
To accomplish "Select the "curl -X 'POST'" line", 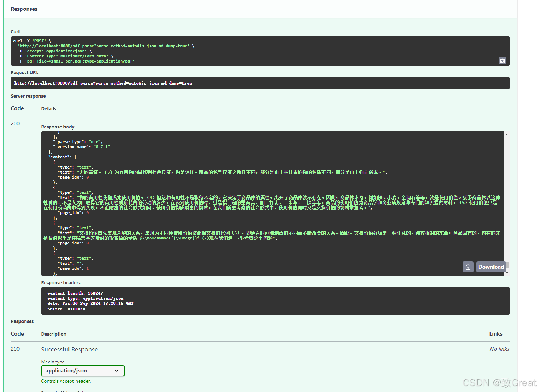I will (32, 41).
